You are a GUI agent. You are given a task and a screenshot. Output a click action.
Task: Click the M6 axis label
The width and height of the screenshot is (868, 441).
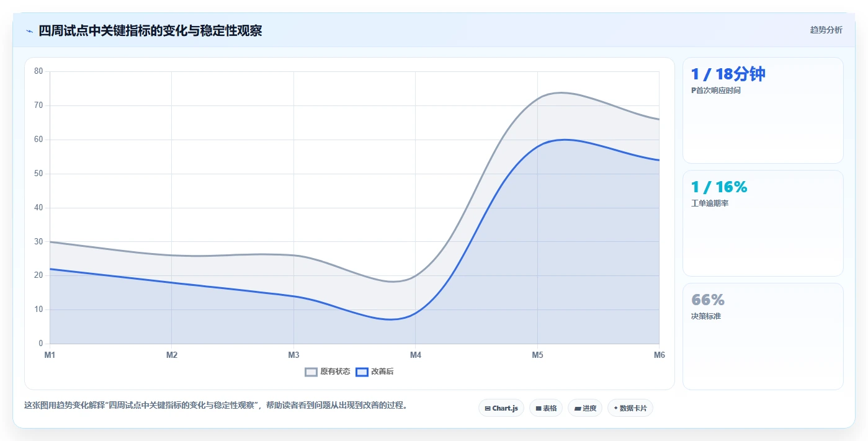660,355
